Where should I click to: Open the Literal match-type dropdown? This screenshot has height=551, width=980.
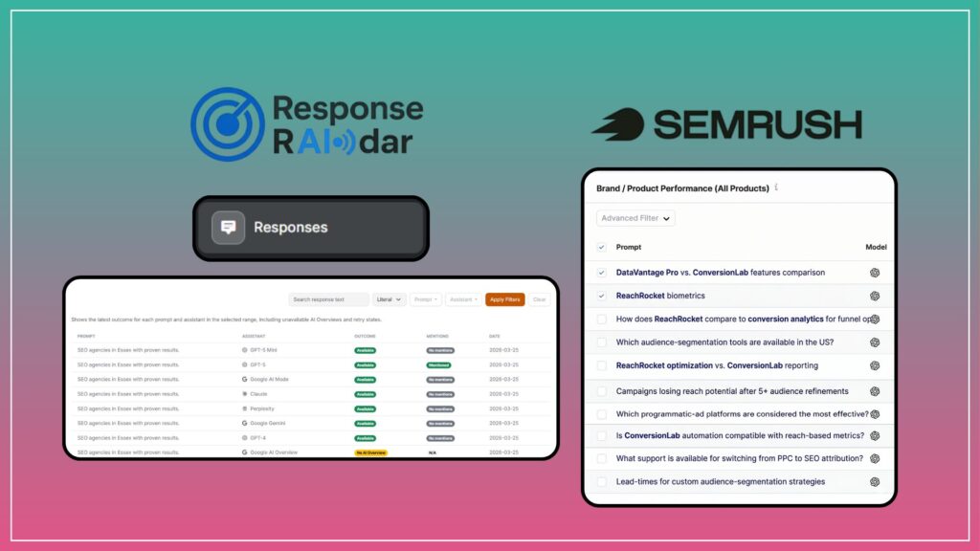pyautogui.click(x=388, y=299)
